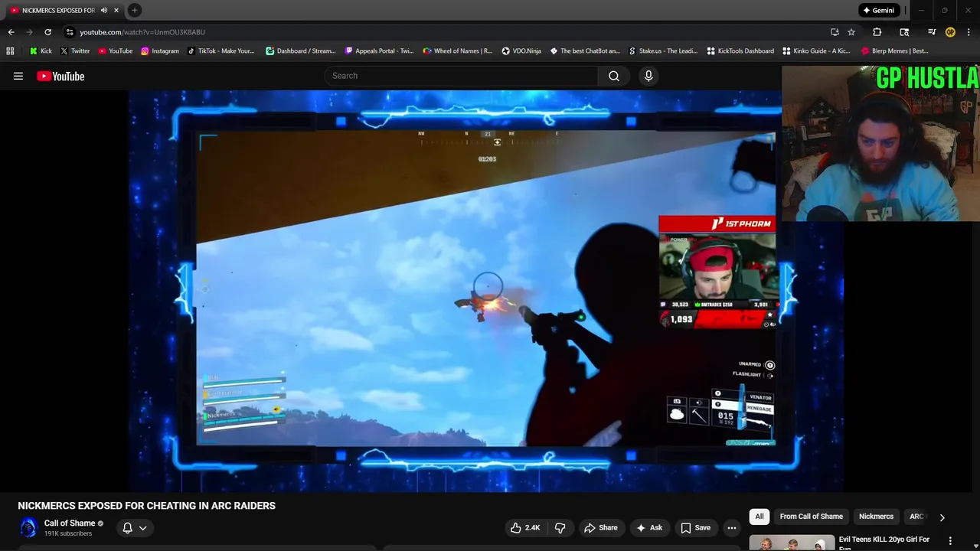Reload the current page

[x=47, y=32]
